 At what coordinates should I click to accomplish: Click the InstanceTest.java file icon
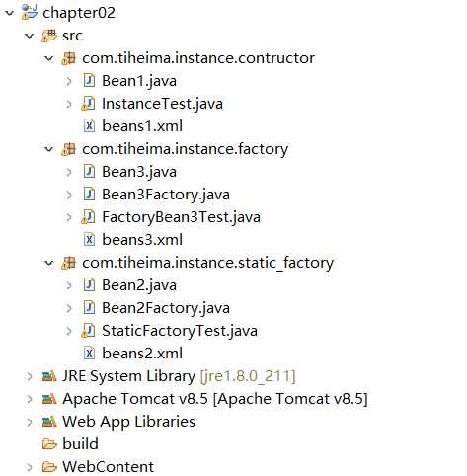[x=88, y=104]
